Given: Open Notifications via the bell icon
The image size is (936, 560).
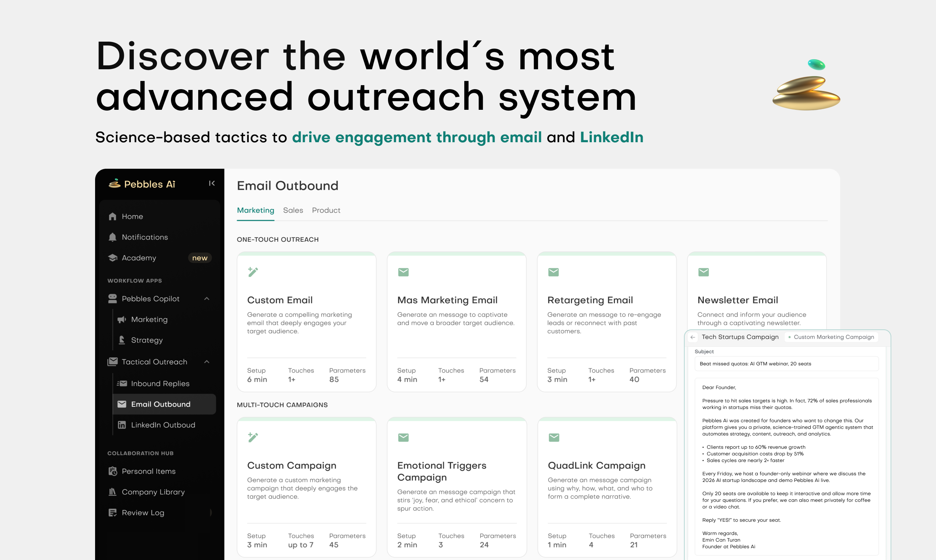Looking at the screenshot, I should coord(112,237).
